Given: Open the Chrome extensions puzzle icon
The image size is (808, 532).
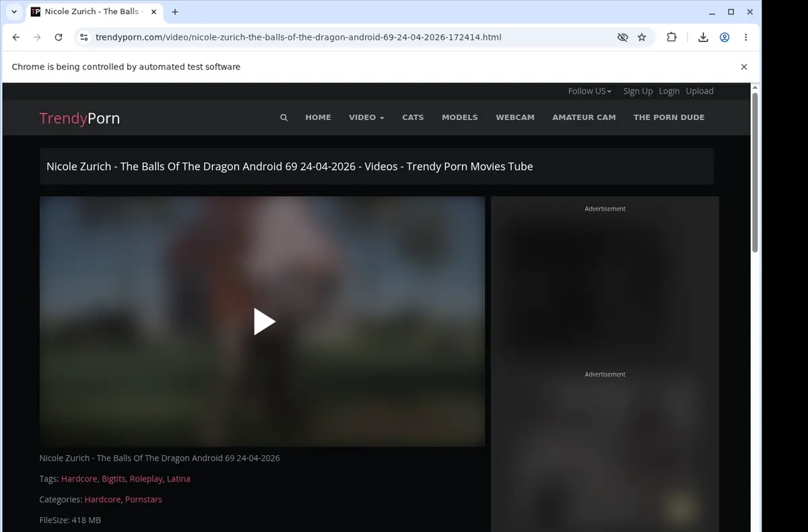Looking at the screenshot, I should (671, 38).
